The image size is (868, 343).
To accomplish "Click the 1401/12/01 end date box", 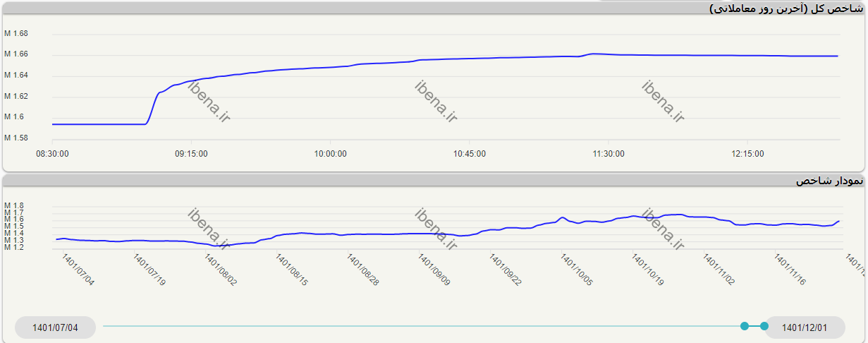I will pos(804,327).
